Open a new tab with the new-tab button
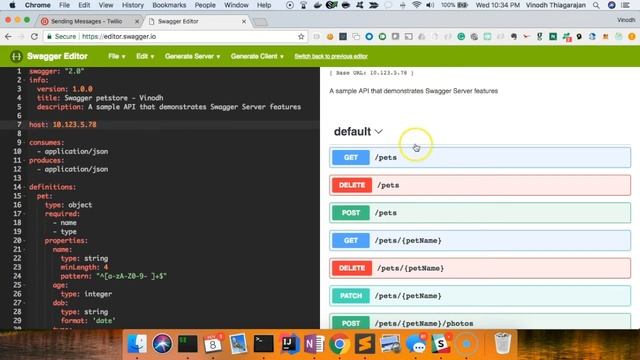 click(260, 22)
